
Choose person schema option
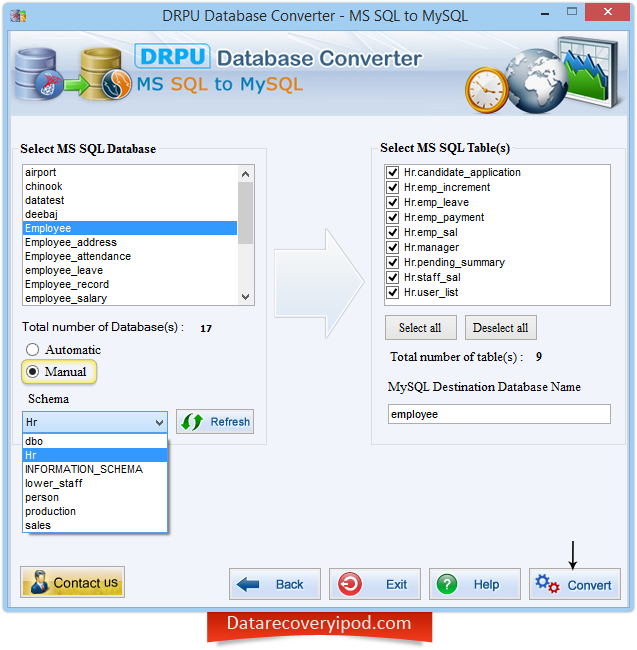(95, 497)
